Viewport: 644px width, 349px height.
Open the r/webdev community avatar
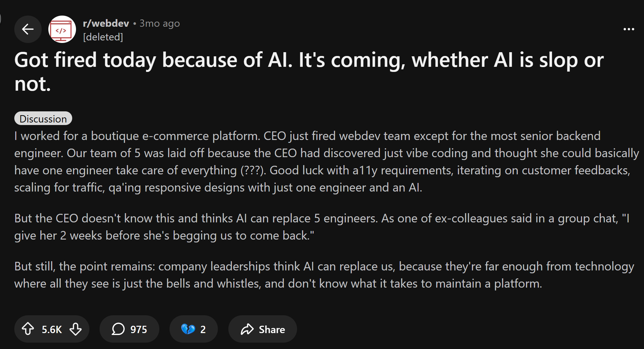tap(62, 29)
